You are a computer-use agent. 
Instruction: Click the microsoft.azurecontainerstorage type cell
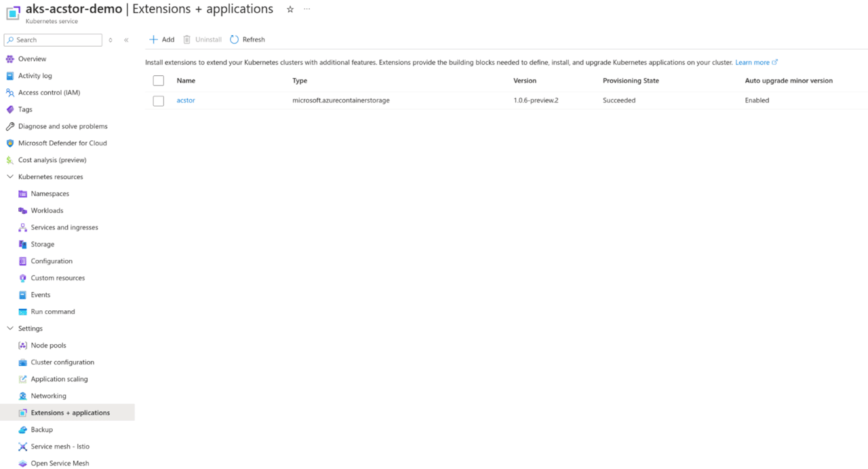tap(341, 100)
